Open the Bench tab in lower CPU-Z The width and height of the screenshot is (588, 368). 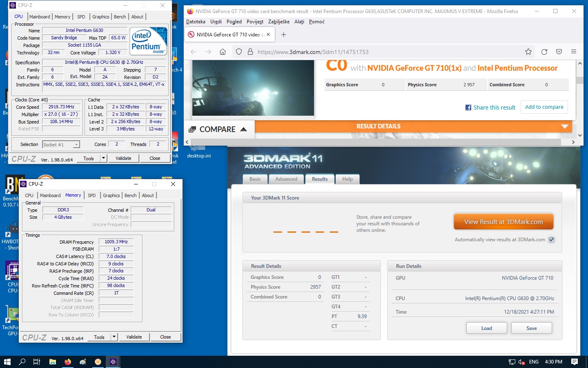(131, 195)
